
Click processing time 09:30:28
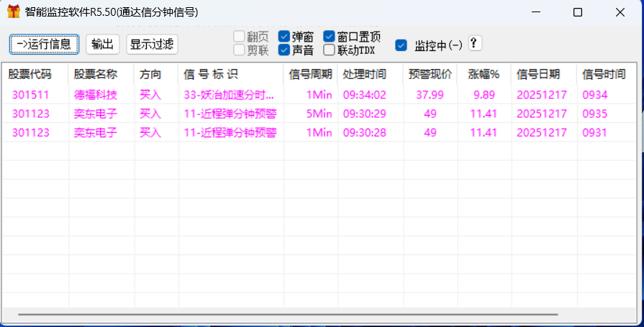pos(365,132)
